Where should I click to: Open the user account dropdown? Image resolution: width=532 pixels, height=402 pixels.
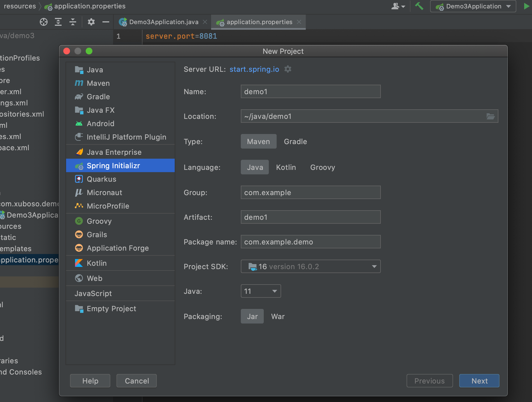(x=398, y=6)
